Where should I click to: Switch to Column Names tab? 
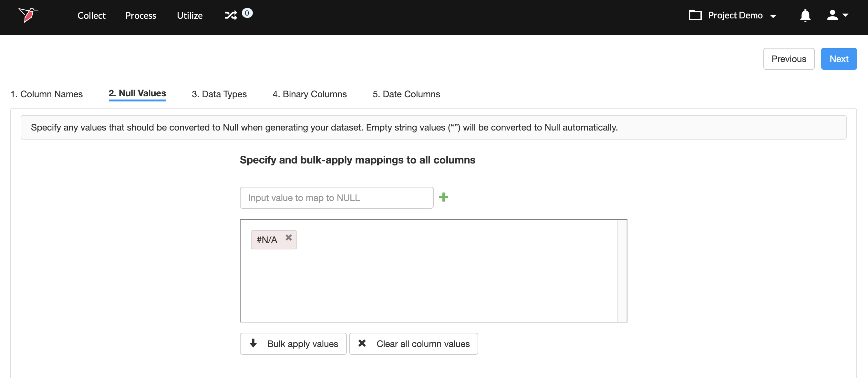pyautogui.click(x=46, y=94)
